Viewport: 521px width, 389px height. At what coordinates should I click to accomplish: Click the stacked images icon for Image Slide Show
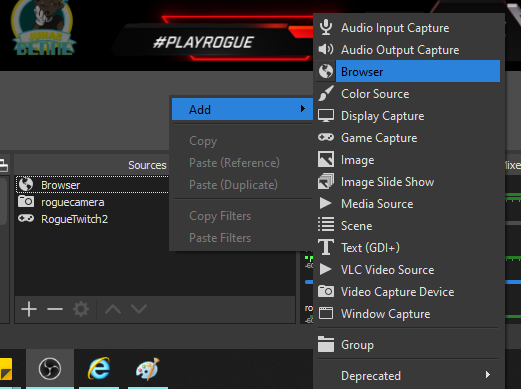pyautogui.click(x=326, y=181)
